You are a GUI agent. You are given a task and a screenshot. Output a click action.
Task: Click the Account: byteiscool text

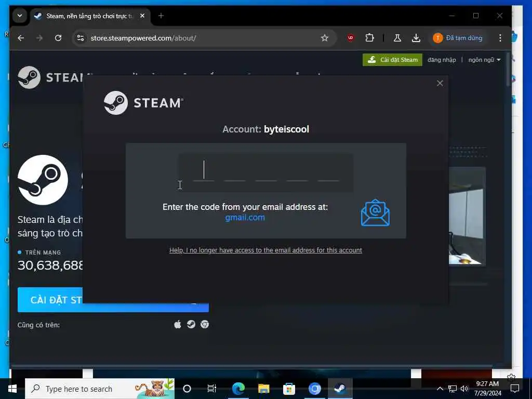point(265,129)
